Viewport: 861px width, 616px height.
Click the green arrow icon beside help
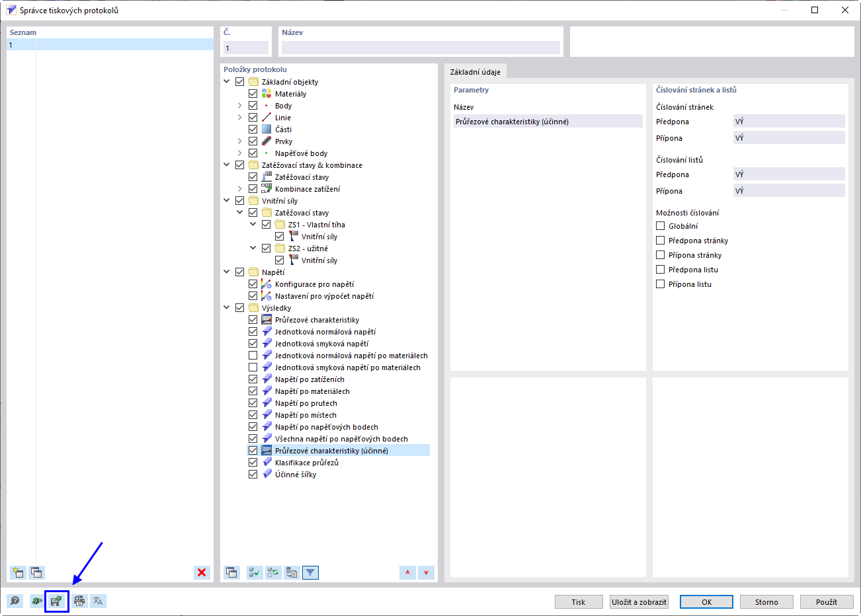pyautogui.click(x=36, y=601)
